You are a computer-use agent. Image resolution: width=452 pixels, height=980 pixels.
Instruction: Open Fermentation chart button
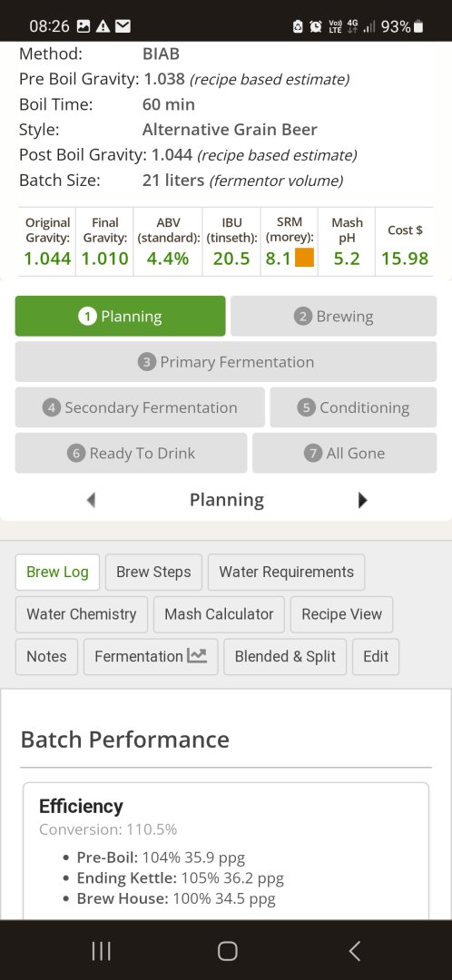tap(151, 656)
